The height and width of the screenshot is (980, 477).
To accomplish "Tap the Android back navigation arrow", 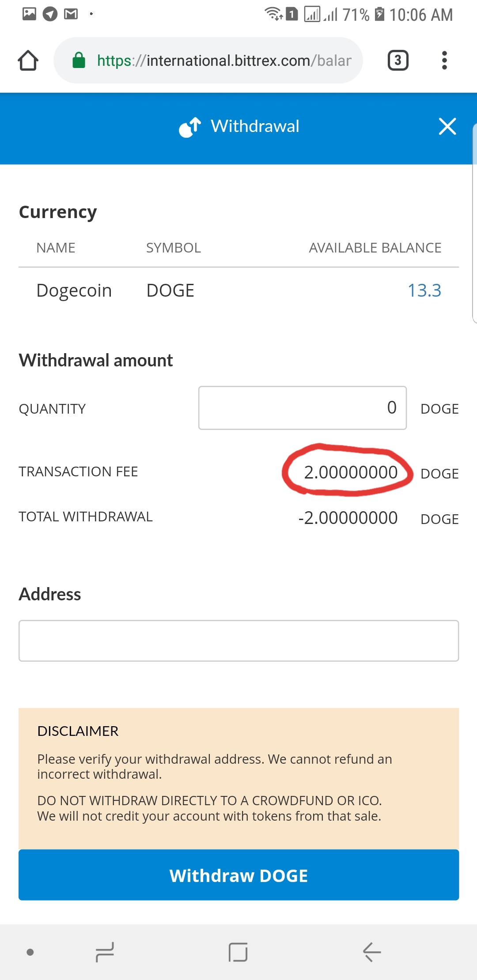I will [x=372, y=952].
